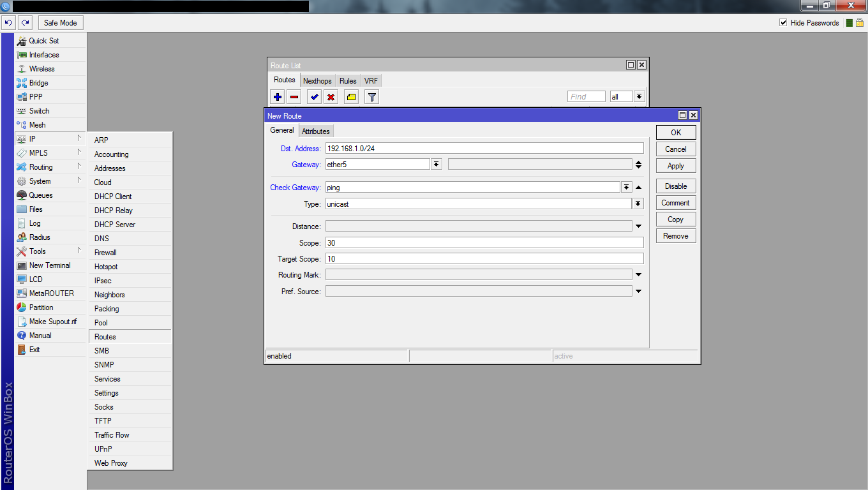Viewport: 868px width, 490px height.
Task: Click the blue plus add route icon
Action: click(x=278, y=97)
